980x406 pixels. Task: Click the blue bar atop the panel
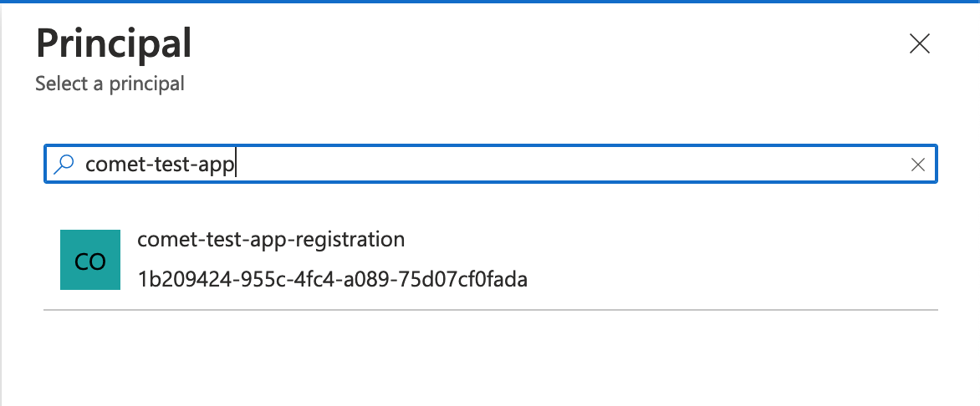coord(490,1)
